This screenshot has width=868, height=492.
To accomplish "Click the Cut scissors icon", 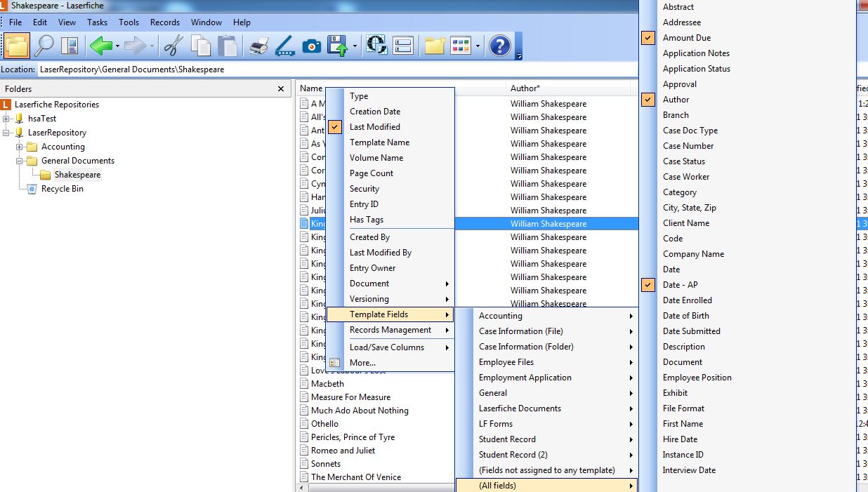I will pyautogui.click(x=173, y=46).
